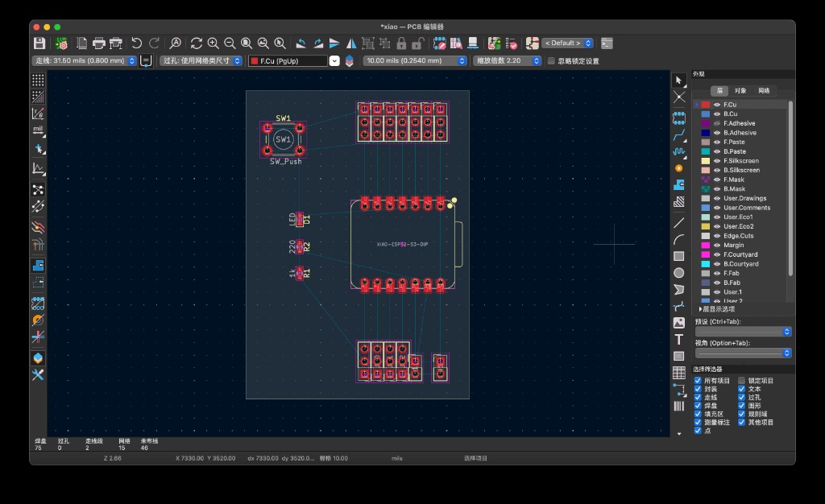Click the Refresh view icon
Screen dimensions: 825x504
click(x=197, y=43)
